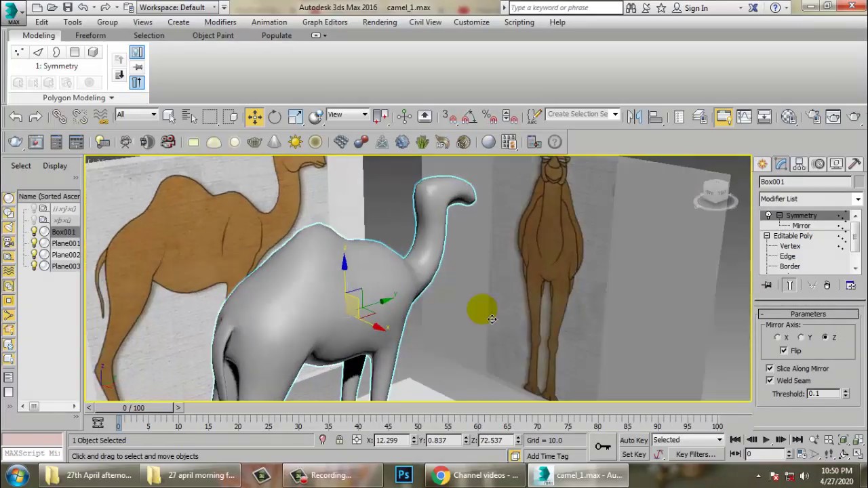Switch to the Freeform ribbon tab
Image resolution: width=868 pixels, height=488 pixels.
[x=90, y=35]
